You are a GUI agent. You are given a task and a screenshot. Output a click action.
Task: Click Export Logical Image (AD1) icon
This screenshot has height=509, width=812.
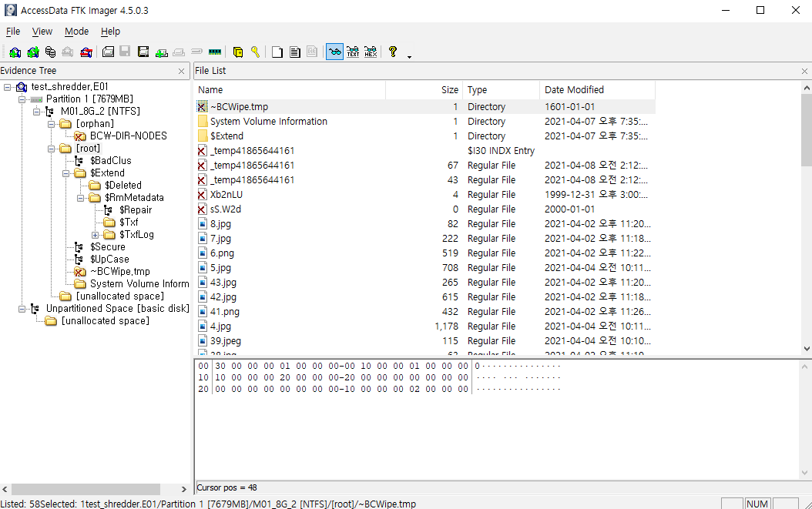(x=143, y=52)
